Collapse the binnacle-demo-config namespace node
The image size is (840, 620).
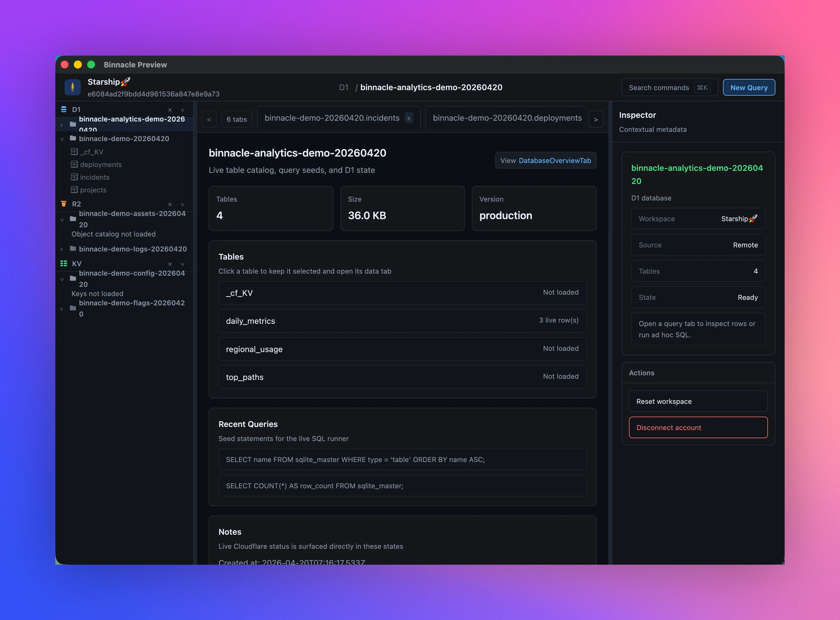point(62,279)
